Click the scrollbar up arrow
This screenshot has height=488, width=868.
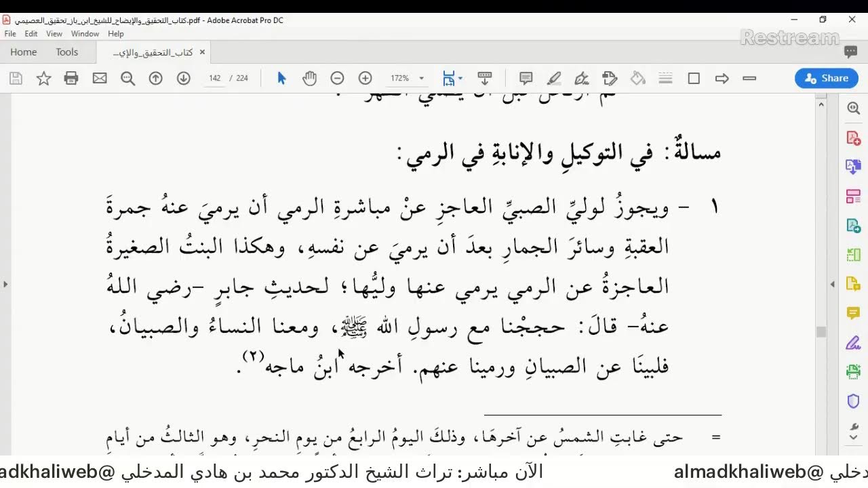coord(821,104)
